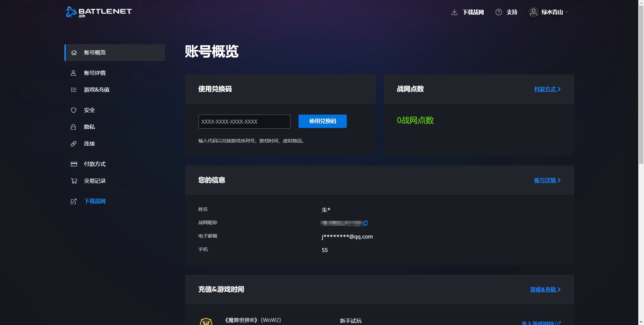Click the 新手试玩 status text

(x=351, y=321)
